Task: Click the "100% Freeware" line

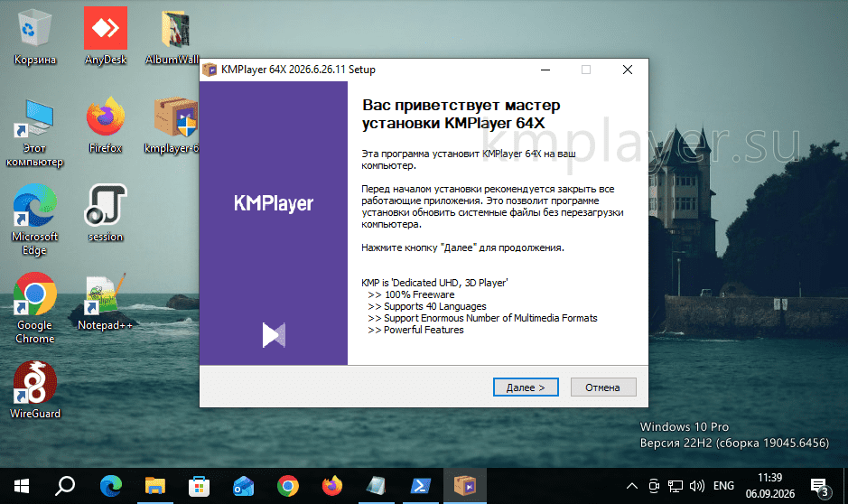Action: coord(411,294)
